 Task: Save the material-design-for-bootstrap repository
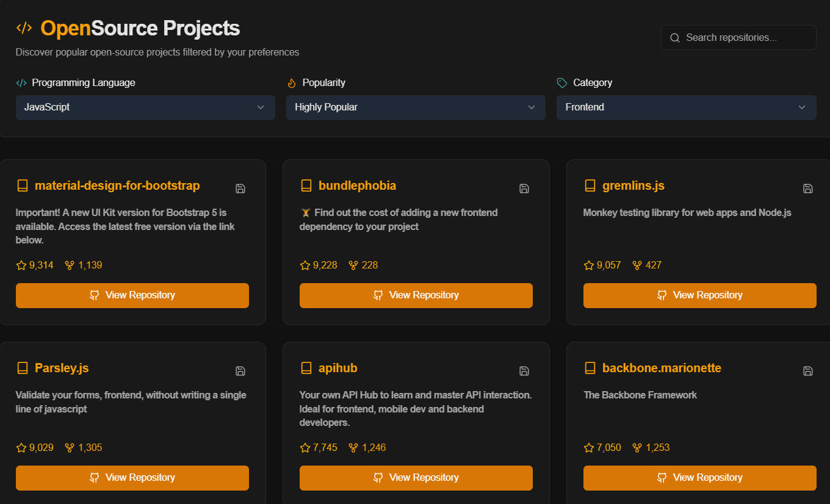coord(240,189)
